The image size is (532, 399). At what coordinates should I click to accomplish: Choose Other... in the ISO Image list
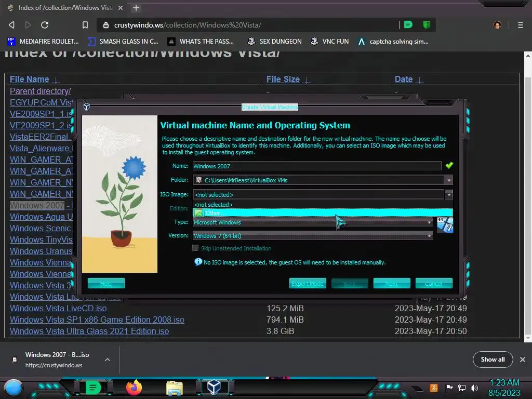click(x=323, y=213)
